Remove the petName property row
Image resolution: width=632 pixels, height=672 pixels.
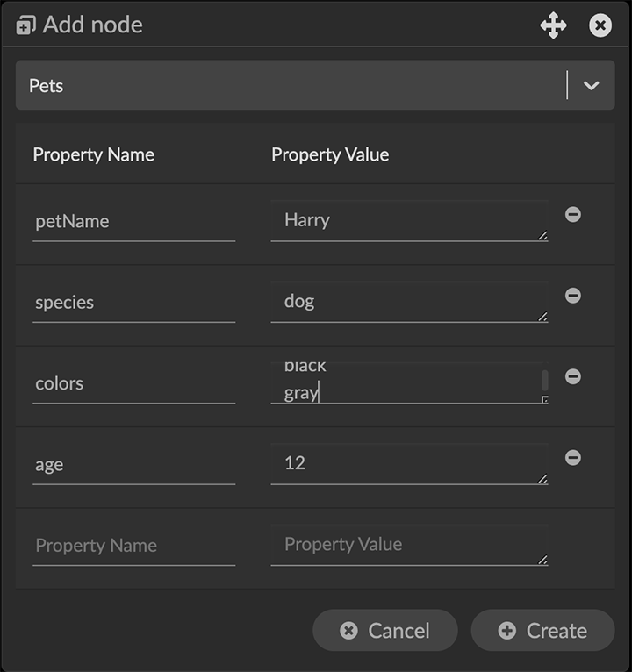(573, 214)
